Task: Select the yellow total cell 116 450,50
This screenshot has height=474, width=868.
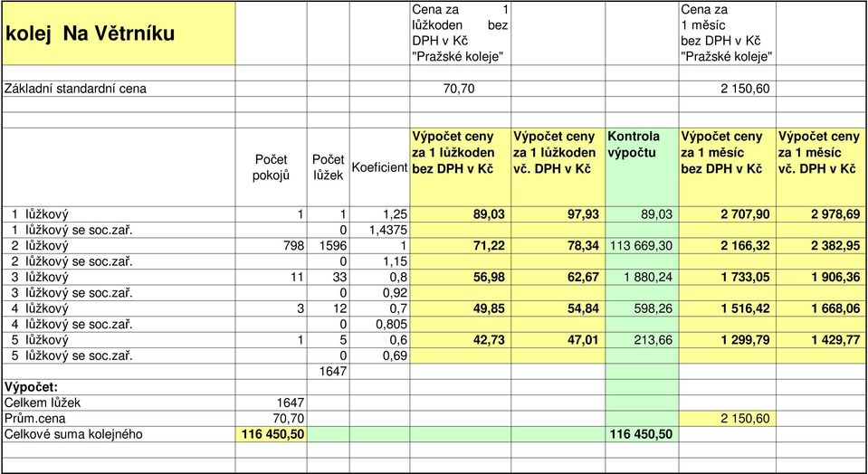Action: click(272, 434)
